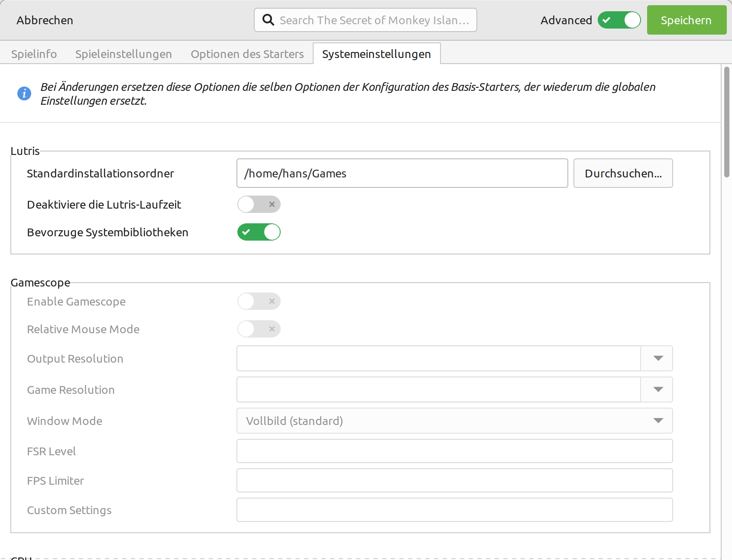Click the Advanced label text

point(566,20)
